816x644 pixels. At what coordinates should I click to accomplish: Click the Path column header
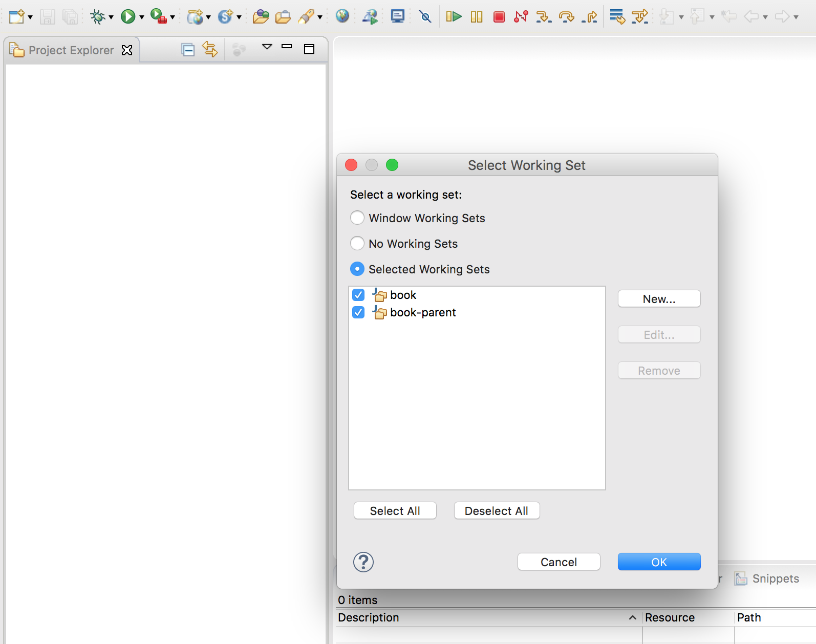click(775, 617)
